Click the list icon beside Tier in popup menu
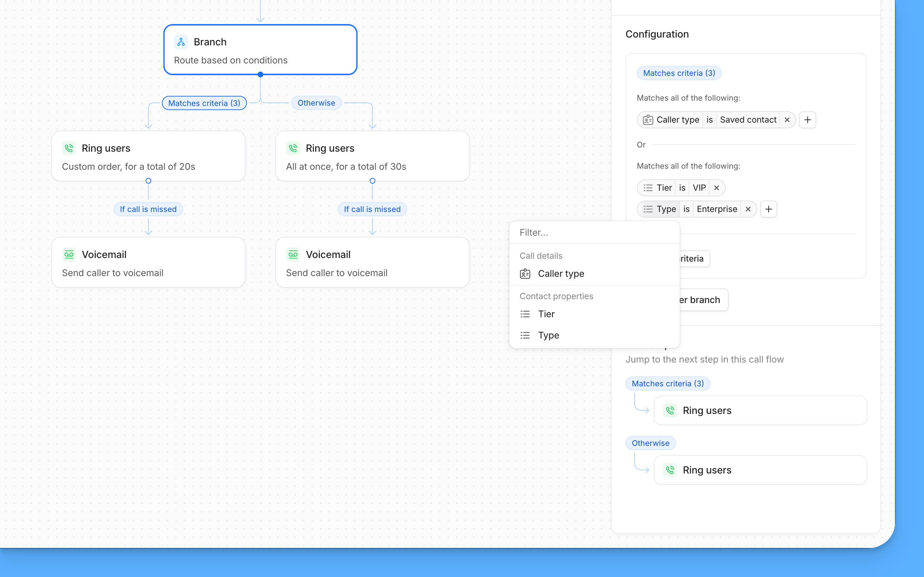Screen dimensions: 924x577 [525, 314]
